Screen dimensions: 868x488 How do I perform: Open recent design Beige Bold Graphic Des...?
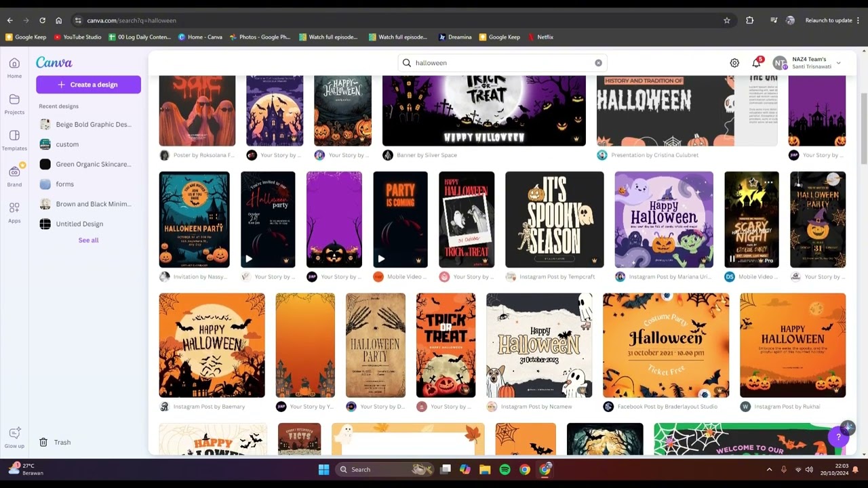pos(85,125)
